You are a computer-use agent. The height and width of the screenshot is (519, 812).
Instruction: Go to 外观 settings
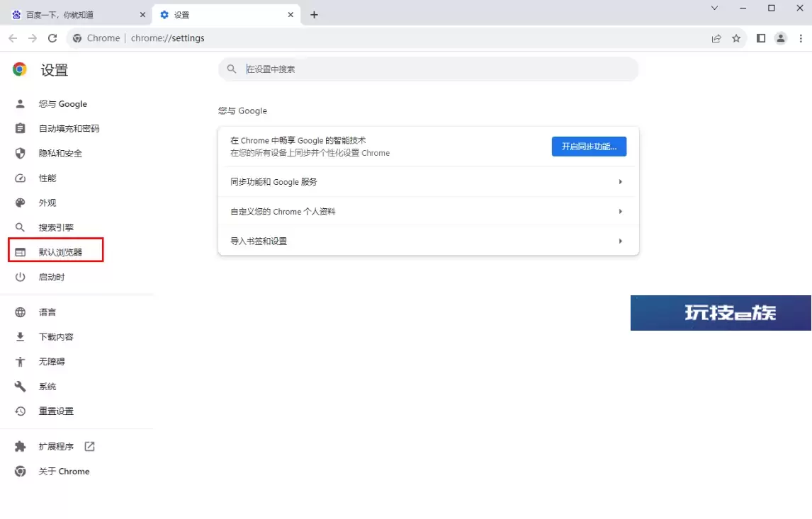[x=47, y=203]
